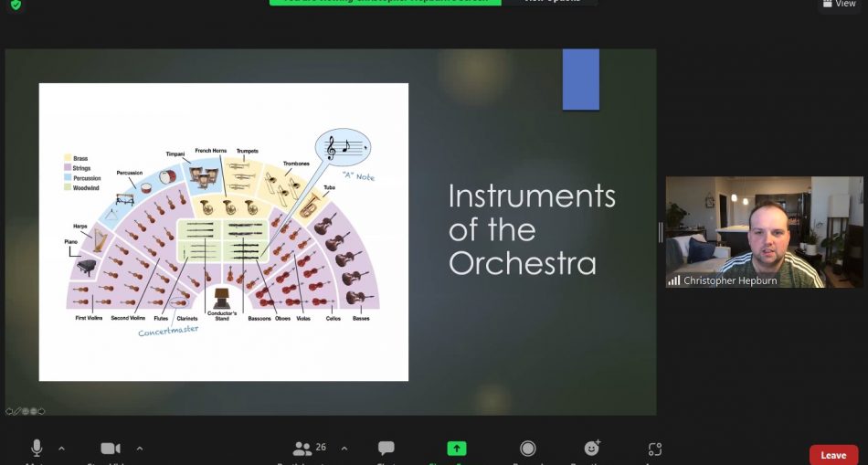Image resolution: width=868 pixels, height=465 pixels.
Task: Open the Apps icon in toolbar
Action: (655, 449)
